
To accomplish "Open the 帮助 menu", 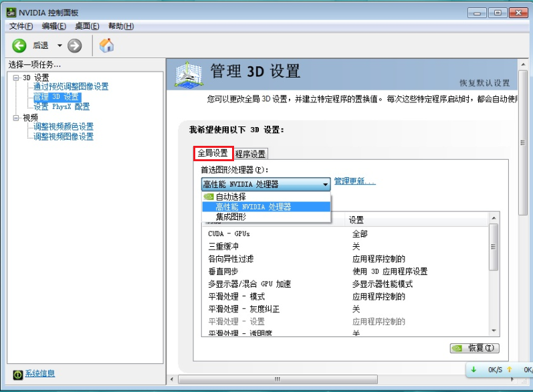I will [x=120, y=26].
